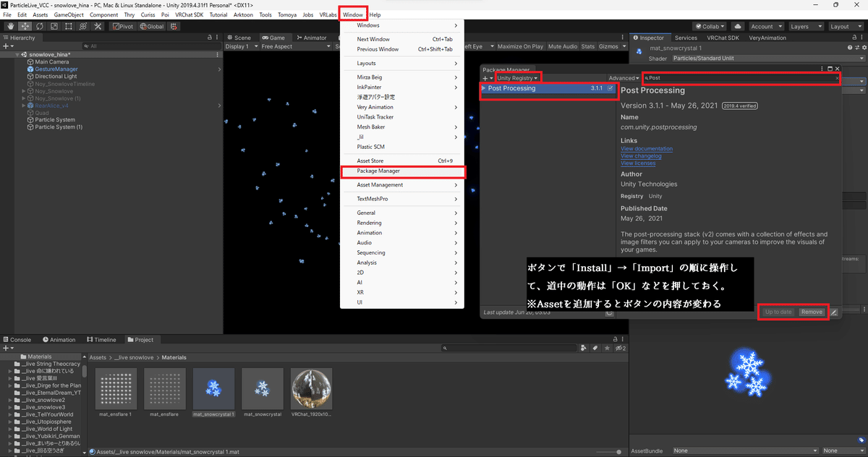The width and height of the screenshot is (868, 457).
Task: Open View licenses link
Action: click(638, 163)
